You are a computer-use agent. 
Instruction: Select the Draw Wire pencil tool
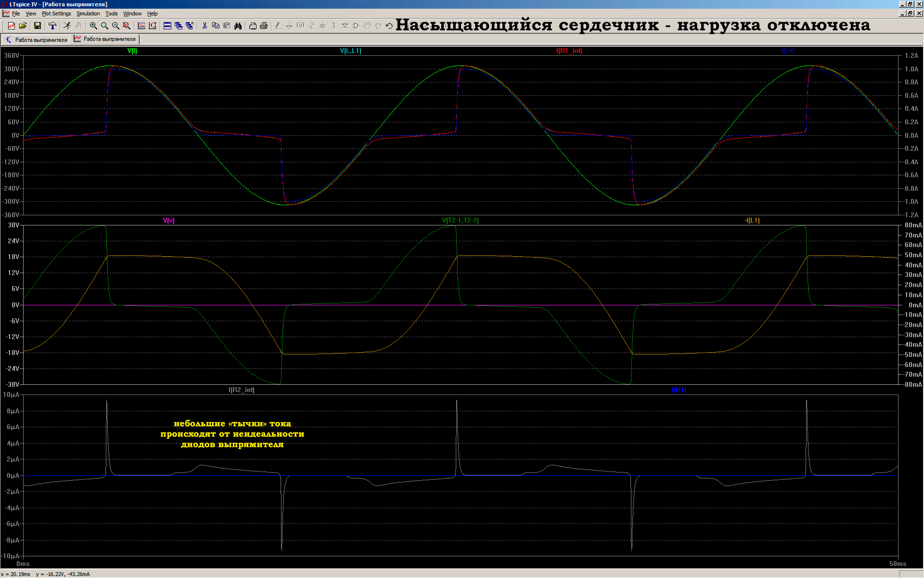pyautogui.click(x=279, y=26)
